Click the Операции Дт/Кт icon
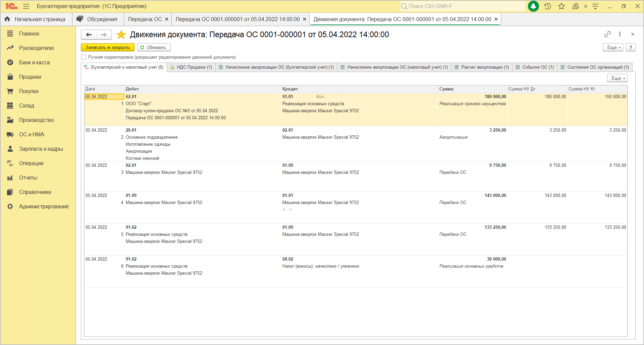Image resolution: width=644 pixels, height=345 pixels. pos(10,163)
